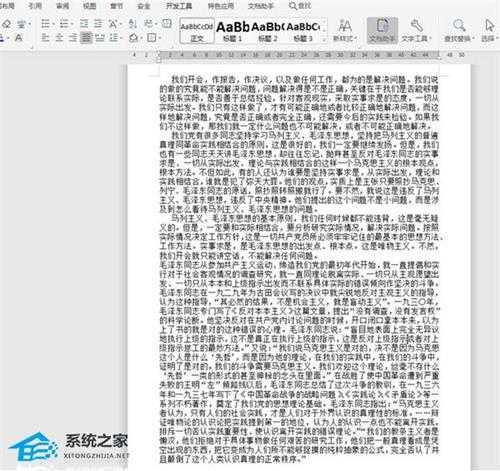Click paragraph starting 毛泽东同志从参加共产主义运动
The width and height of the screenshot is (500, 471).
click(x=299, y=362)
